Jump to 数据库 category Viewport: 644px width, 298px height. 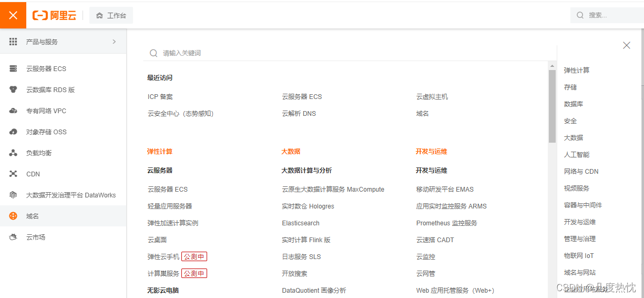pyautogui.click(x=574, y=104)
